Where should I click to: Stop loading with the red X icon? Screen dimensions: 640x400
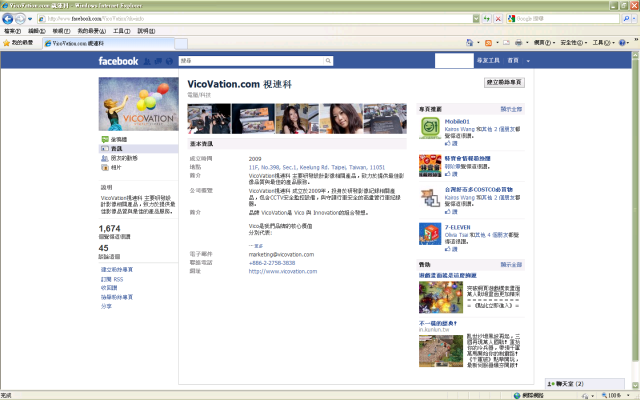pyautogui.click(x=498, y=19)
